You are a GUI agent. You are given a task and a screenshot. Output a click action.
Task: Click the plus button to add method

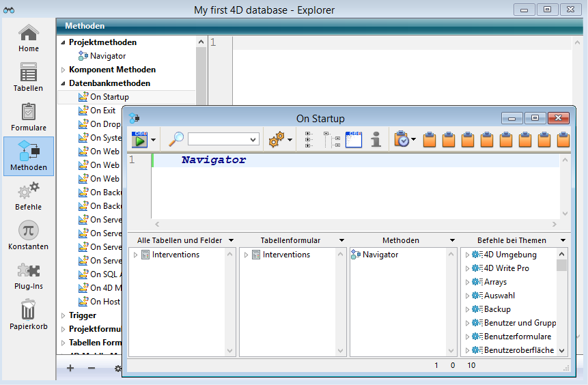[70, 368]
